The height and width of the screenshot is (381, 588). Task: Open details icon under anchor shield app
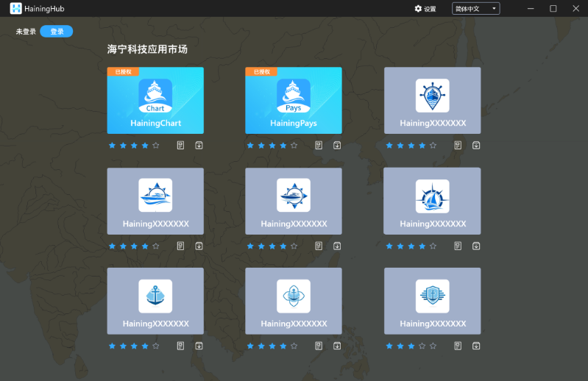[x=458, y=346]
